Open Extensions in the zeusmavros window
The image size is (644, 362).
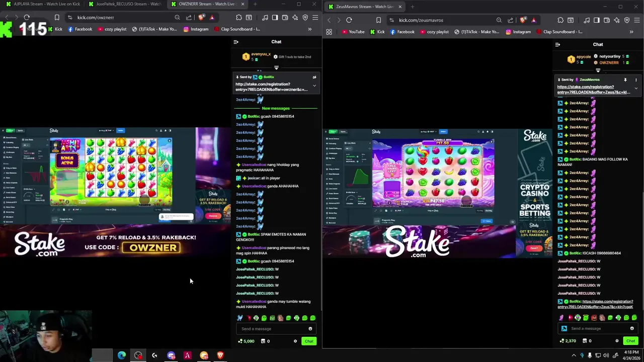(560, 20)
